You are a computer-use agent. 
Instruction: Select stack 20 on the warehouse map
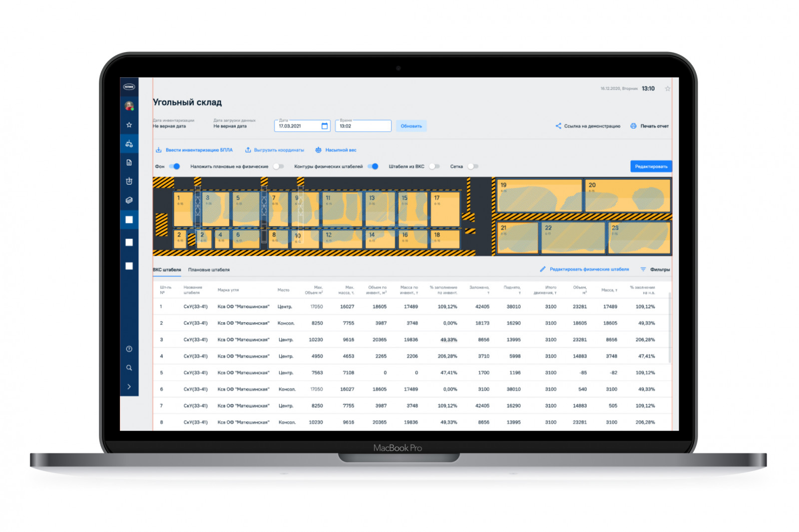628,195
